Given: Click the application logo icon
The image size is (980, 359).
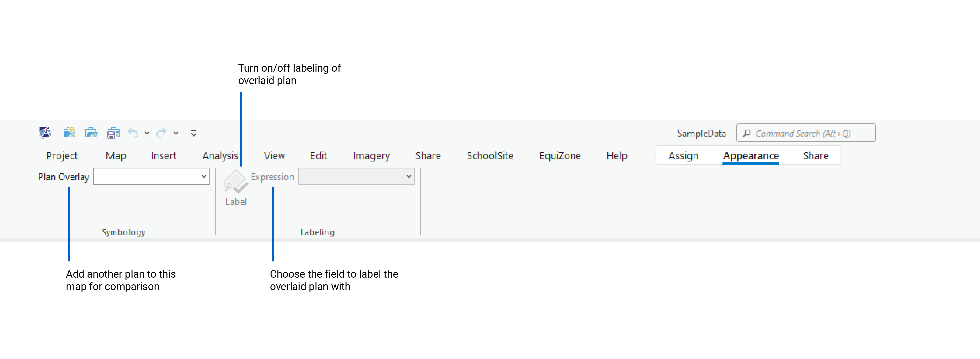Looking at the screenshot, I should (45, 133).
